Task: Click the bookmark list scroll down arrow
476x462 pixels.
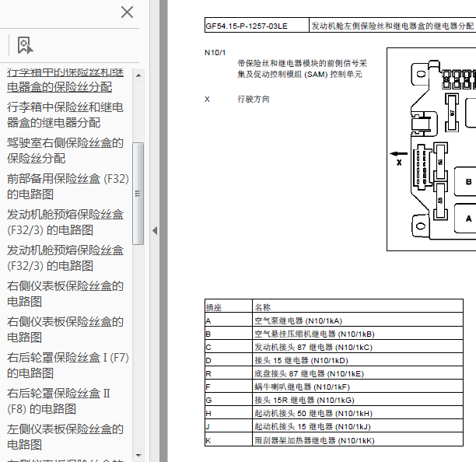Action: tap(138, 455)
